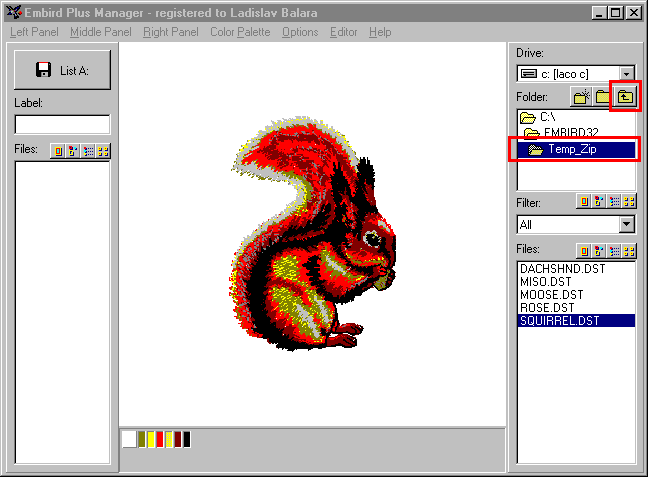The image size is (648, 477).
Task: Click the up-one-level folder icon
Action: pos(625,97)
